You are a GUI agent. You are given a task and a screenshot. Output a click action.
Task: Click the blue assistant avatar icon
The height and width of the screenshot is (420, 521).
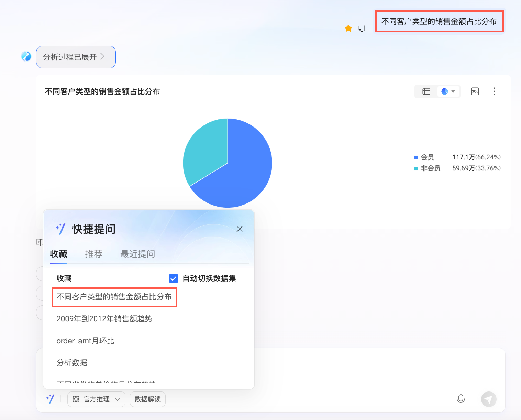(x=26, y=56)
